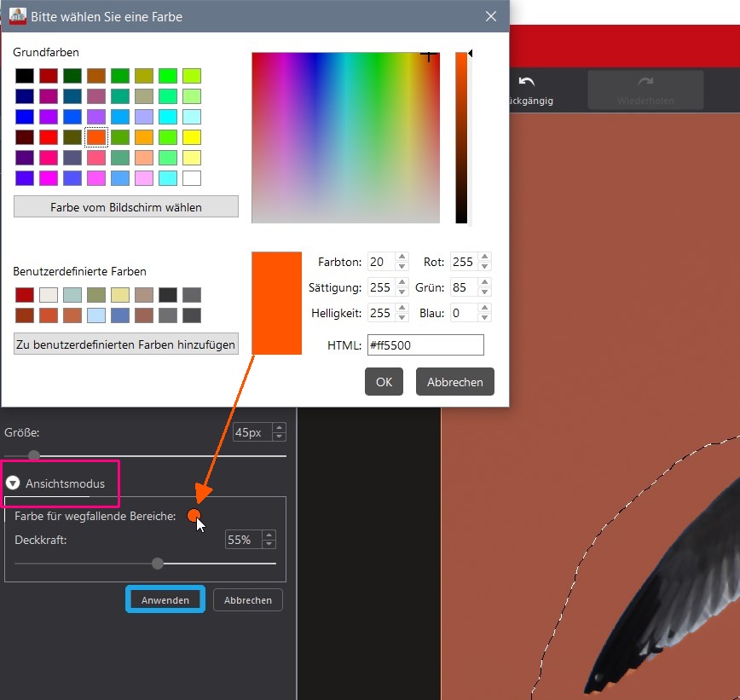
Task: Select the white basic color swatch
Action: [192, 178]
